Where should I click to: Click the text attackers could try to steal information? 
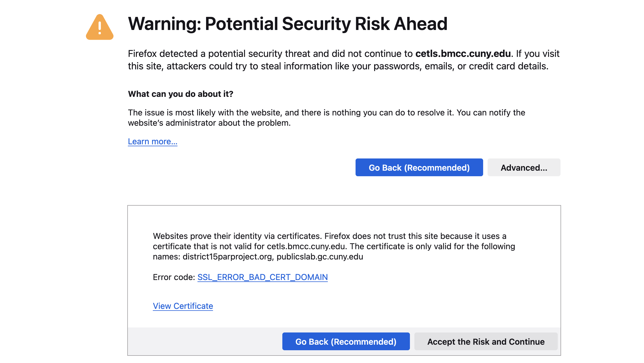coord(249,66)
